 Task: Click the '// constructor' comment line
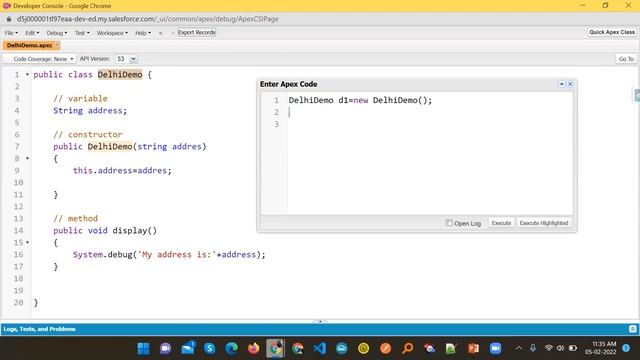87,134
